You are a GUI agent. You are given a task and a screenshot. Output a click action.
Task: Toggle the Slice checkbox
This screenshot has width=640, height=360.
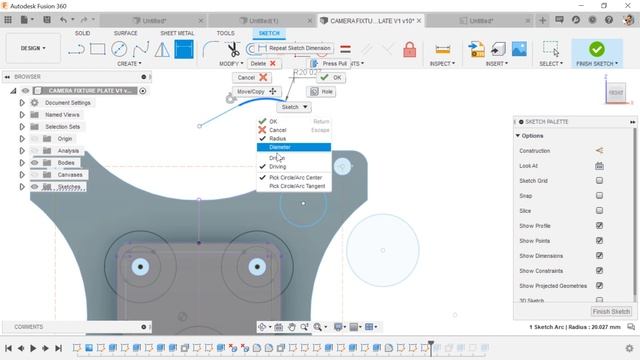point(599,211)
